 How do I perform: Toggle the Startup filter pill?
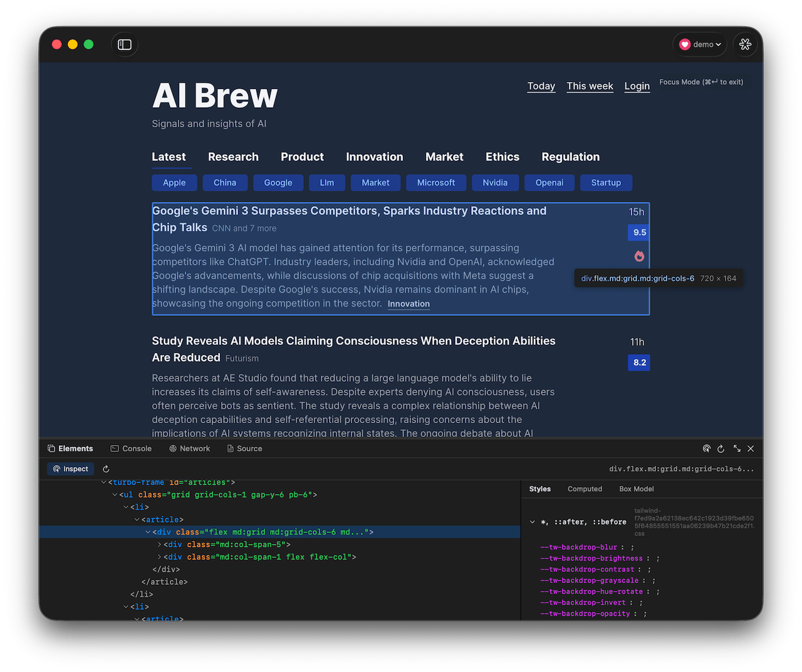pyautogui.click(x=606, y=182)
